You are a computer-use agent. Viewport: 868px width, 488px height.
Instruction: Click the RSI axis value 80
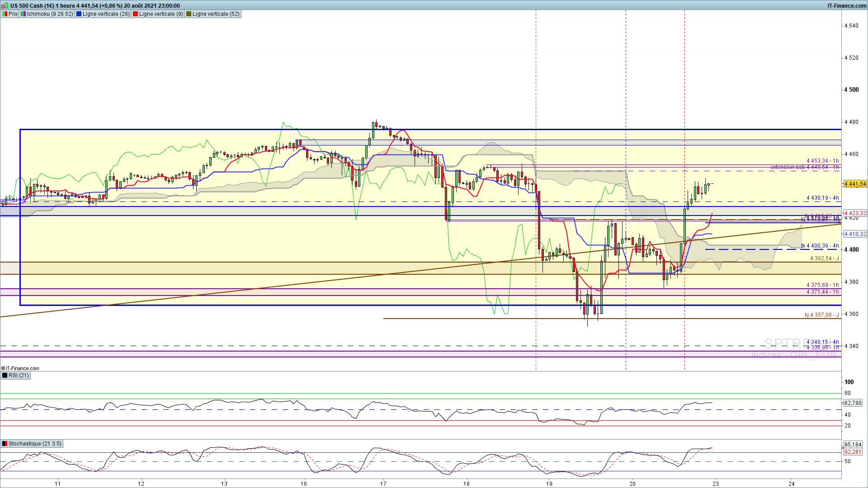[x=848, y=393]
